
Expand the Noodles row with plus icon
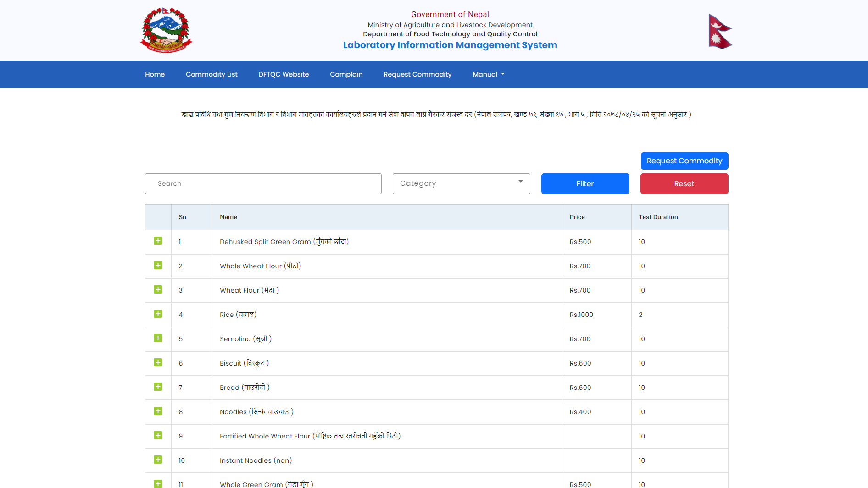click(x=158, y=411)
